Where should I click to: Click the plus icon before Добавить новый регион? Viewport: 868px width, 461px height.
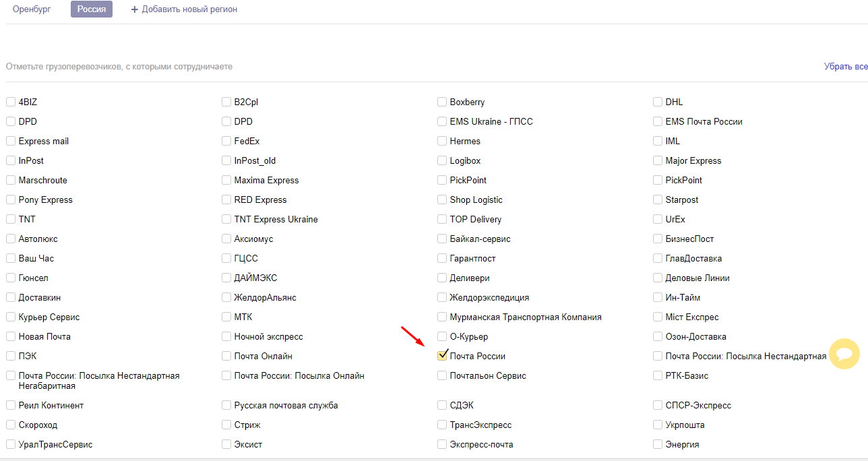point(135,9)
